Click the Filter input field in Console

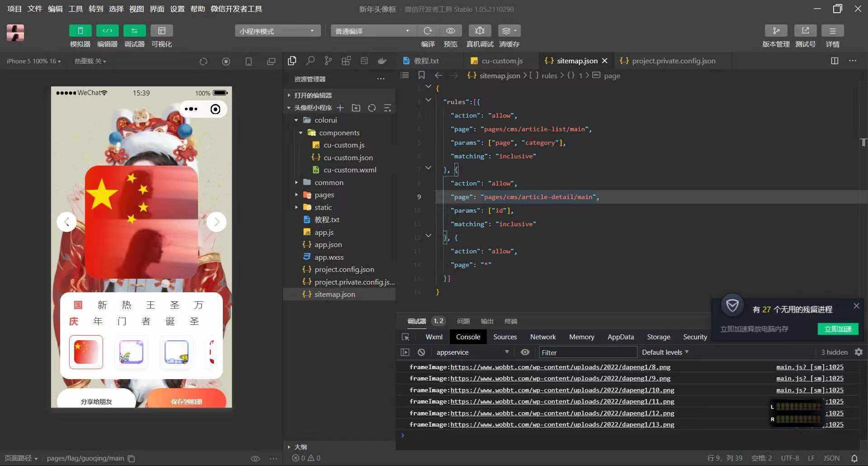tap(587, 352)
